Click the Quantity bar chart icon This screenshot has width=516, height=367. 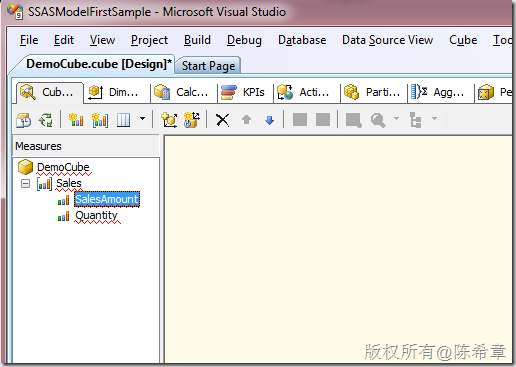[63, 216]
